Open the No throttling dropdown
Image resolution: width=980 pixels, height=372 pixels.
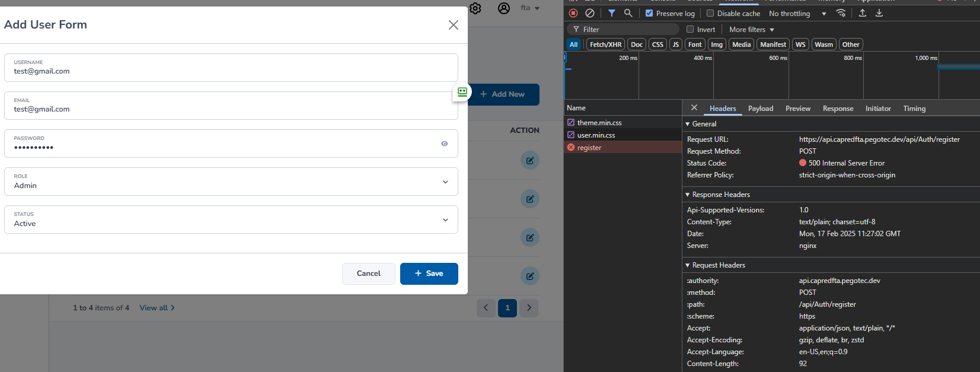(x=797, y=14)
